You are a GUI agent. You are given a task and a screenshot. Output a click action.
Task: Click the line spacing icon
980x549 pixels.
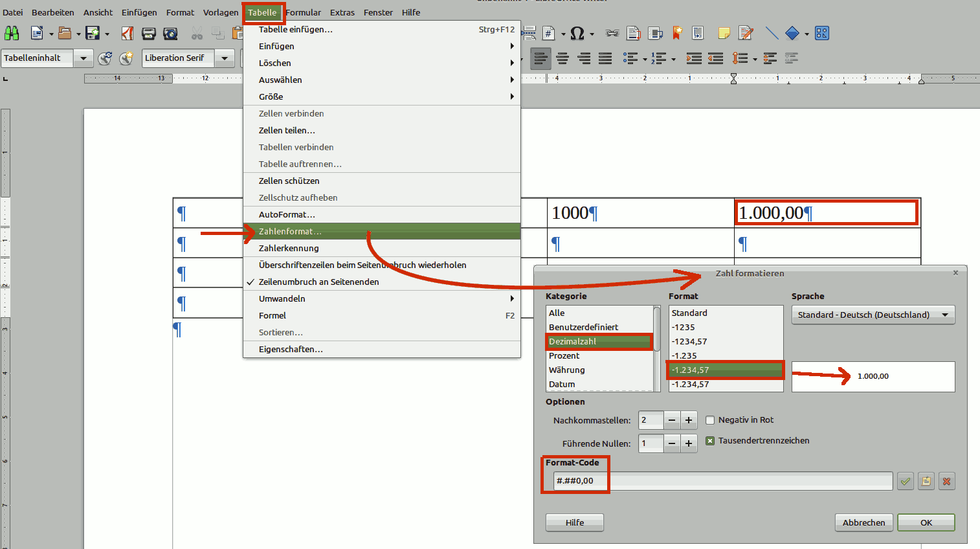741,59
